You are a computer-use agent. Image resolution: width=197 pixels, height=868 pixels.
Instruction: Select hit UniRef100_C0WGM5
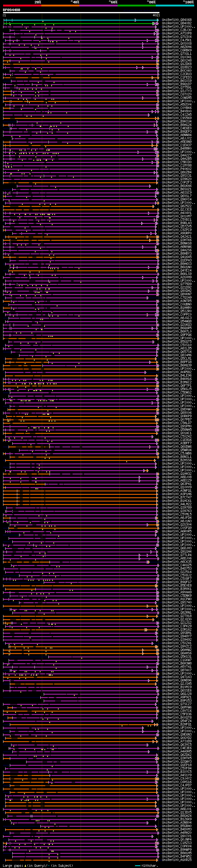[x=177, y=98]
